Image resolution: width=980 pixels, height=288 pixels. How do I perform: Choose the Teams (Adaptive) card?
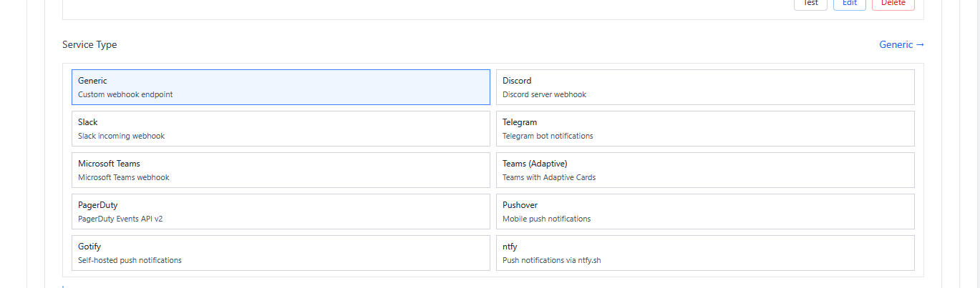click(705, 170)
